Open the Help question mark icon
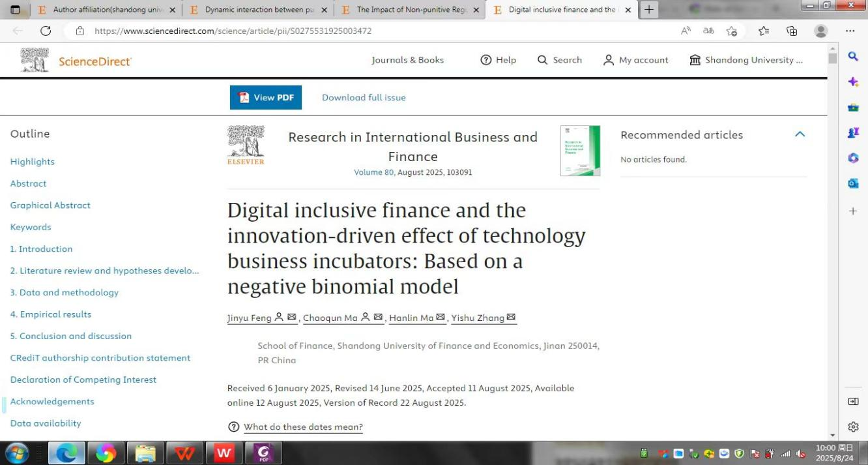The width and height of the screenshot is (868, 465). (485, 60)
